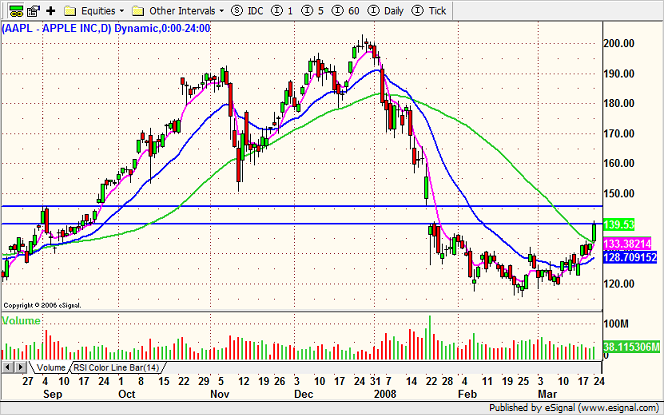Expand the Other Intervals dropdown
The image size is (664, 415).
[221, 11]
